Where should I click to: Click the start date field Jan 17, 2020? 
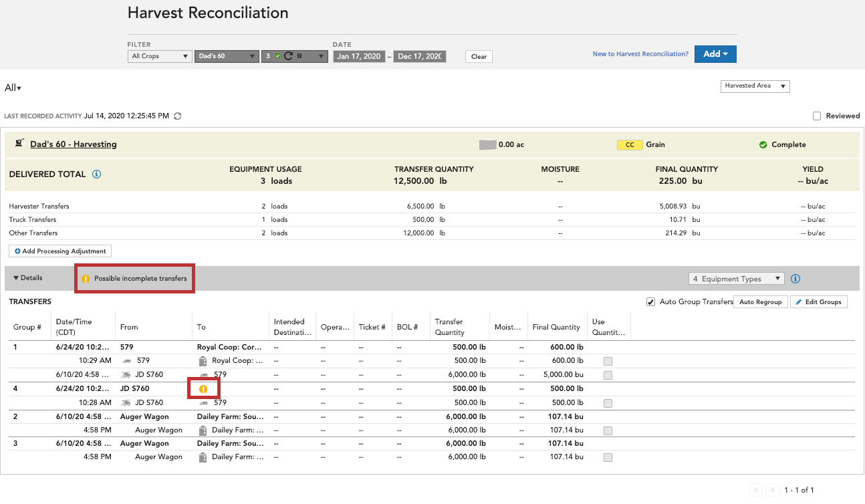click(x=359, y=56)
